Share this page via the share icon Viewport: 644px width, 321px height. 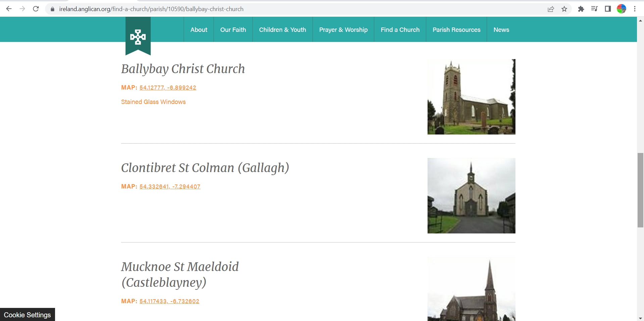pos(551,9)
